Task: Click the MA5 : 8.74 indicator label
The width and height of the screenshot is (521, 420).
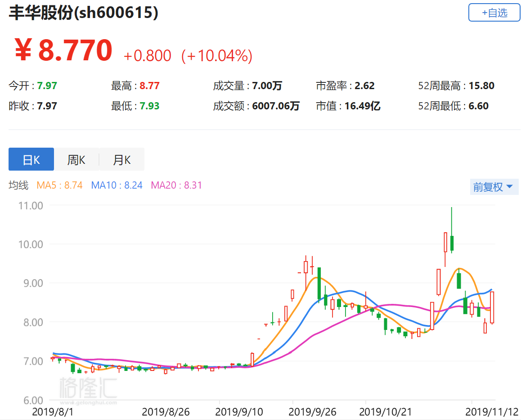Action: 59,185
